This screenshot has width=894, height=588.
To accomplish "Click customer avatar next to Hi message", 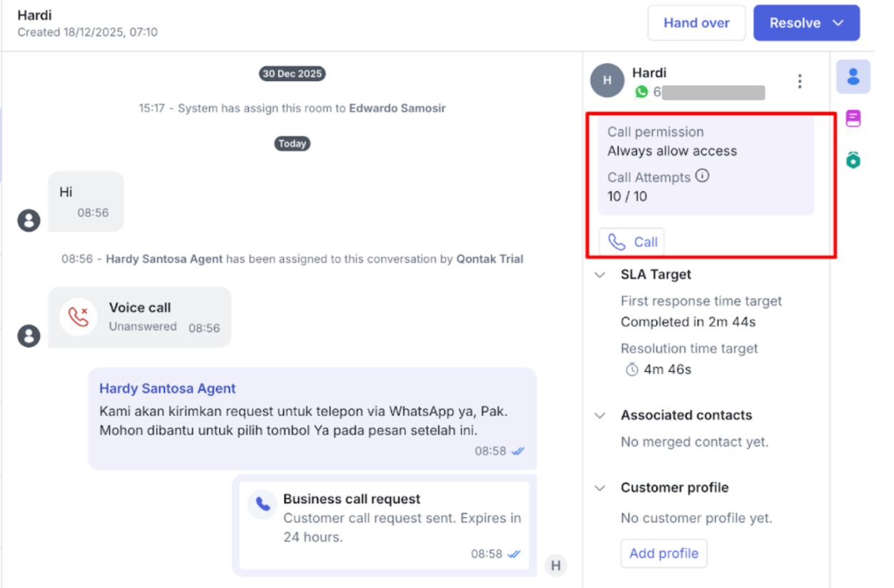I will pos(29,220).
